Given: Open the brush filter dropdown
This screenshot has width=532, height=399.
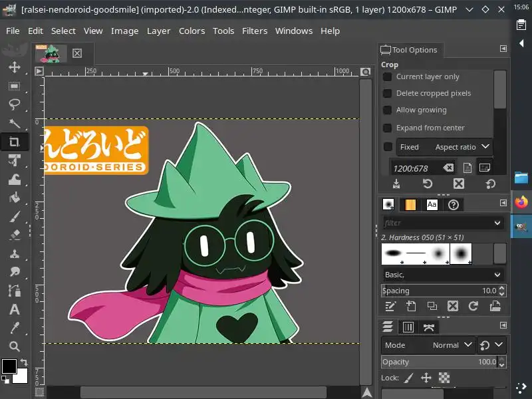Looking at the screenshot, I should (x=497, y=223).
